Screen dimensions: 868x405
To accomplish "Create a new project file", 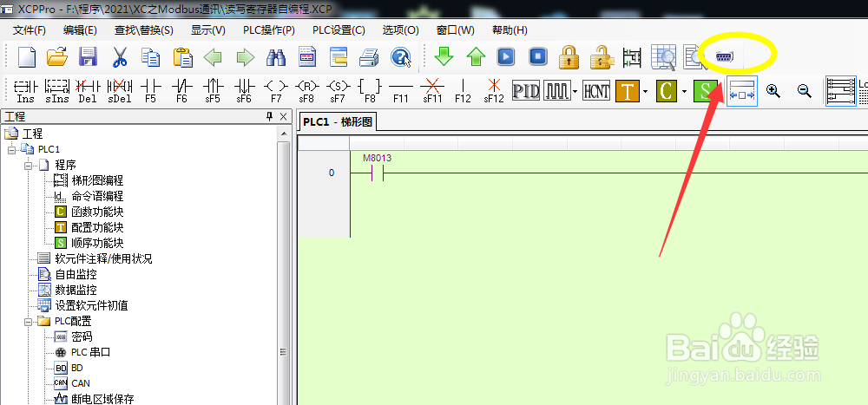I will tap(27, 57).
